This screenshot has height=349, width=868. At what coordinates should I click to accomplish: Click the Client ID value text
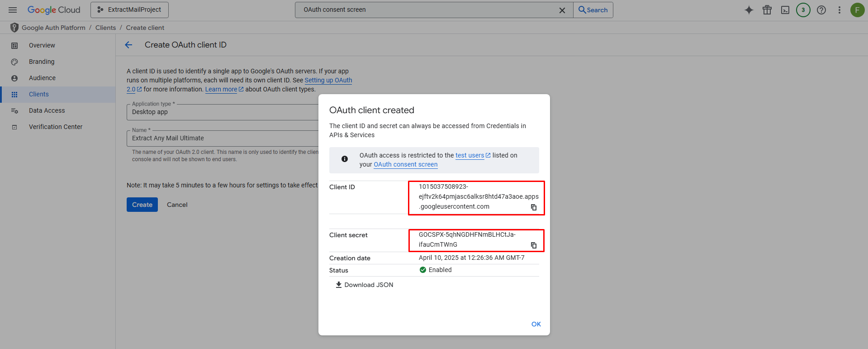point(479,196)
